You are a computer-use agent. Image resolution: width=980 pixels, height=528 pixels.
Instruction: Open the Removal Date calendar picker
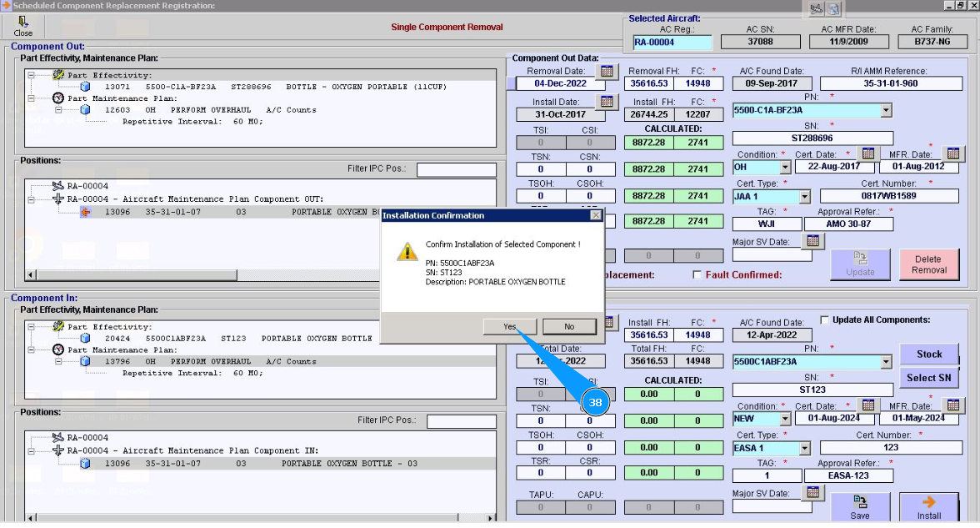607,72
